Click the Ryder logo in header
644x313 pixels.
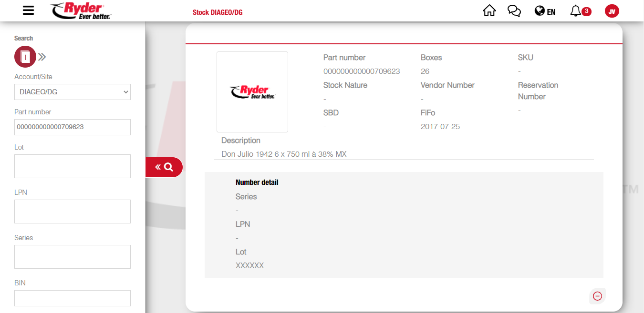point(81,10)
